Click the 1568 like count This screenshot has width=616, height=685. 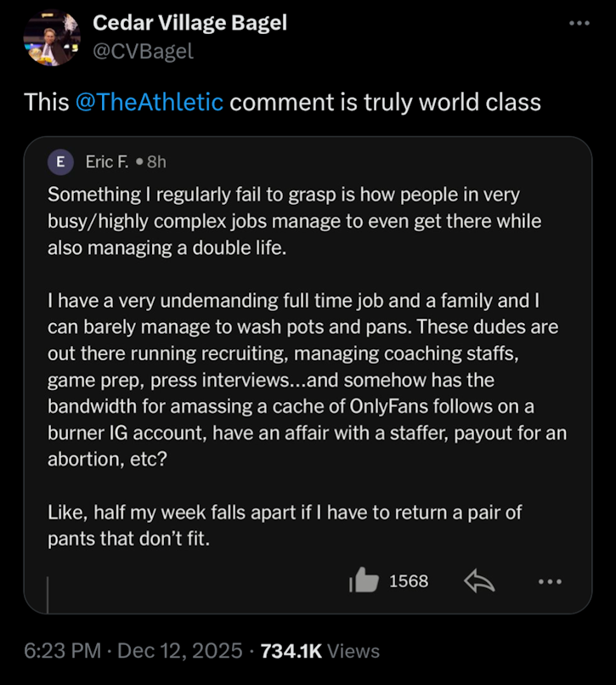(x=409, y=581)
